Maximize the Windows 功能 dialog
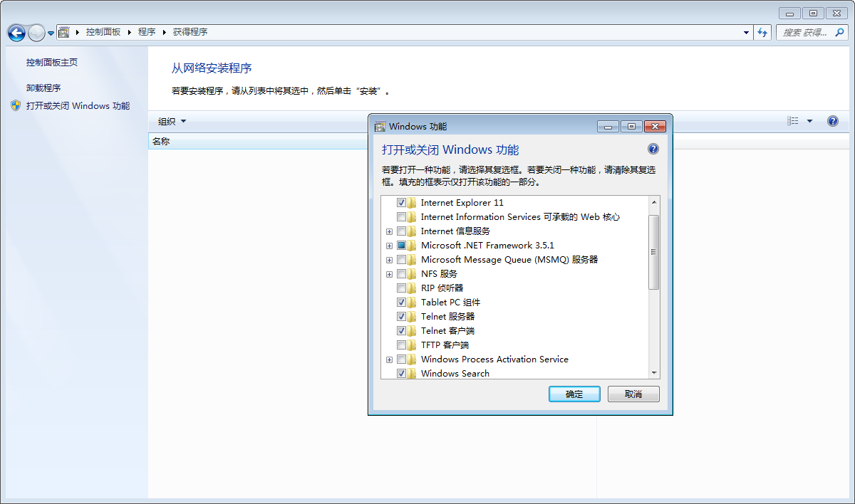The width and height of the screenshot is (855, 504). [x=631, y=127]
